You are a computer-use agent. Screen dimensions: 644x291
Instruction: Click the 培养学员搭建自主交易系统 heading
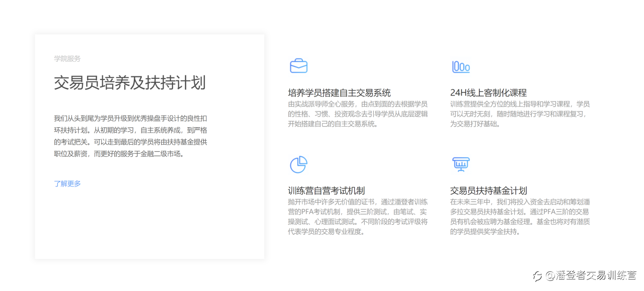click(x=339, y=93)
